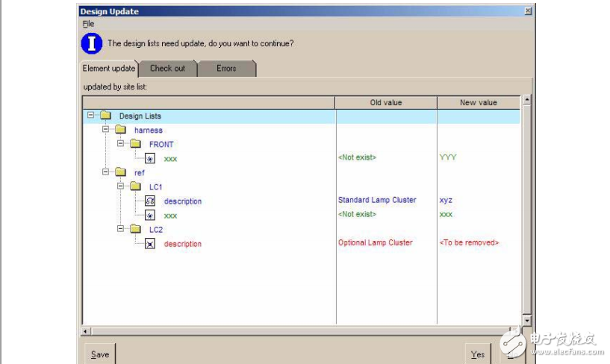Collapse the harness tree node
610x364 pixels.
click(105, 130)
